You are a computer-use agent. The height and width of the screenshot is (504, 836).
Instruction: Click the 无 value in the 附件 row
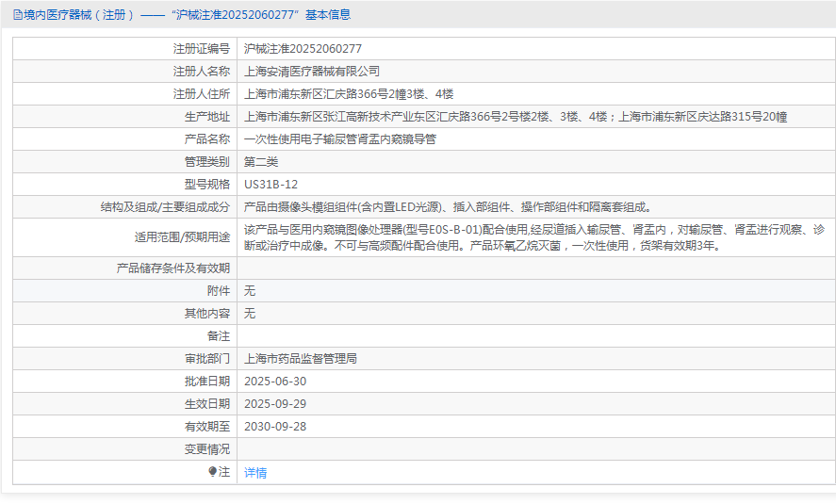click(250, 291)
